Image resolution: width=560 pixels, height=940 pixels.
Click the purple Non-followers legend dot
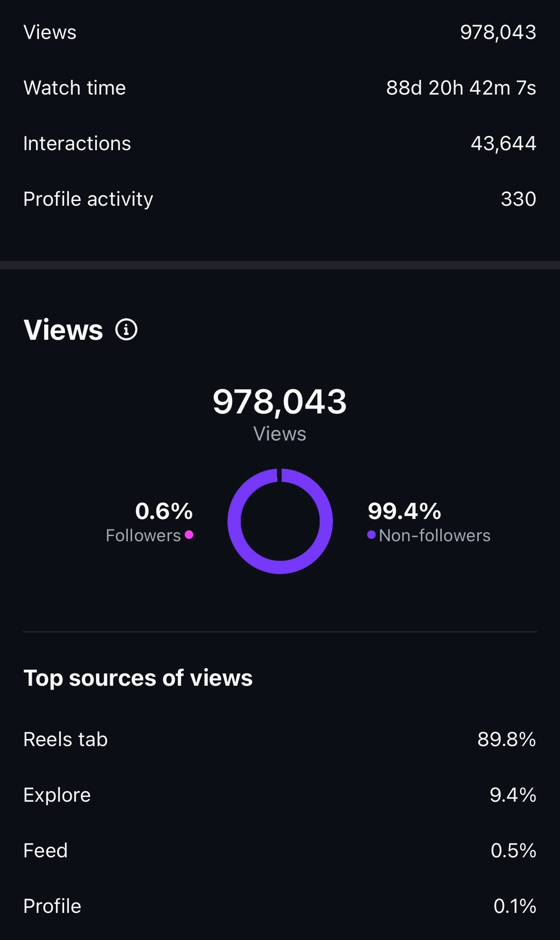[x=371, y=535]
